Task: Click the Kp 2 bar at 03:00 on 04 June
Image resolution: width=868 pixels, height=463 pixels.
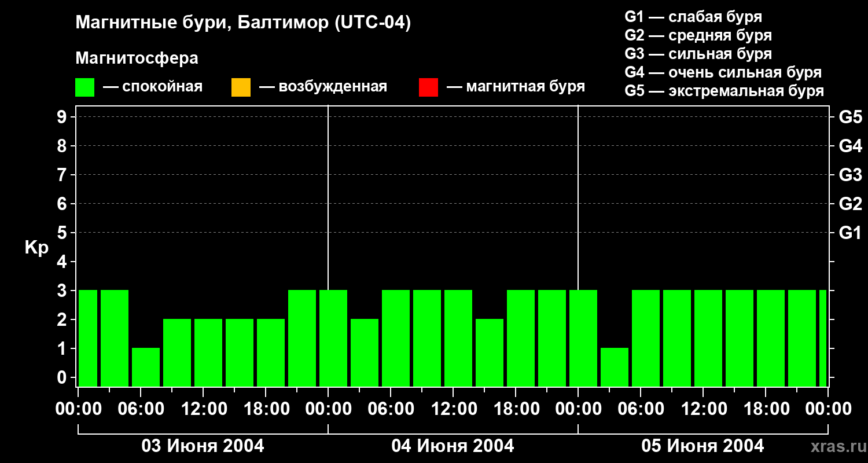Action: tap(365, 352)
